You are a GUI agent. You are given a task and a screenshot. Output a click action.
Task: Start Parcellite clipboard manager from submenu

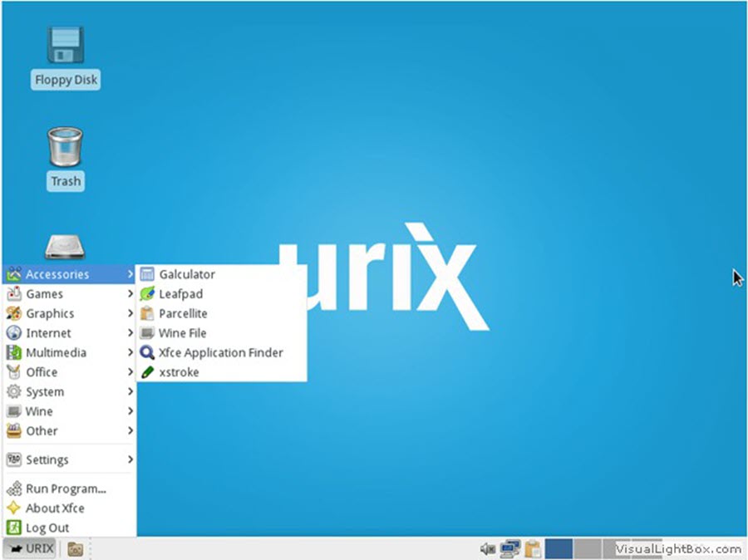(221, 313)
